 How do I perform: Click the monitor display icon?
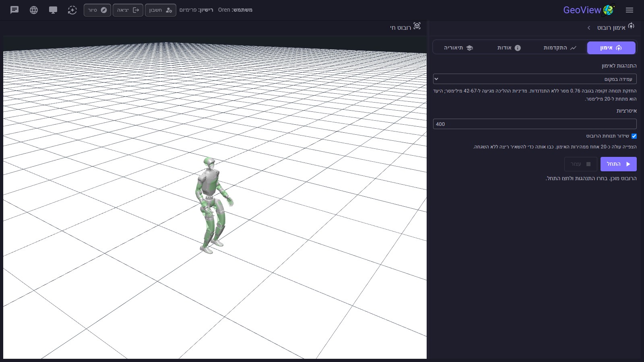click(x=53, y=10)
